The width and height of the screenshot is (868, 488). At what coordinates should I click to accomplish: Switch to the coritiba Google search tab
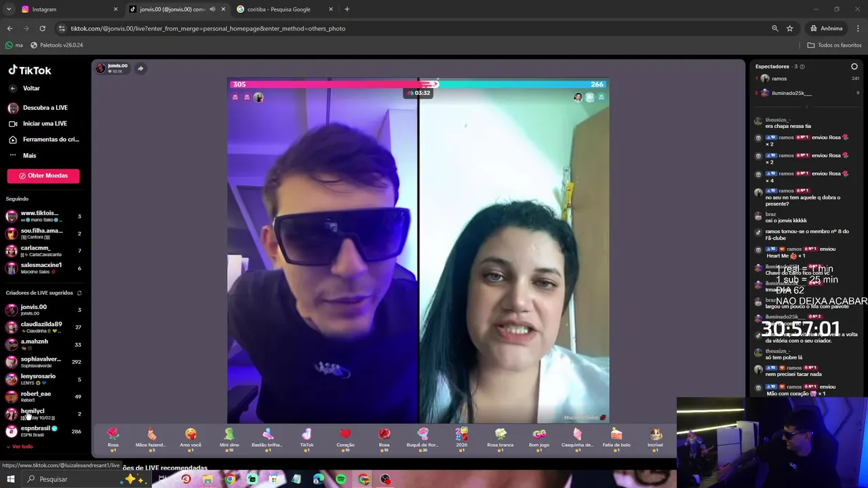pyautogui.click(x=285, y=9)
